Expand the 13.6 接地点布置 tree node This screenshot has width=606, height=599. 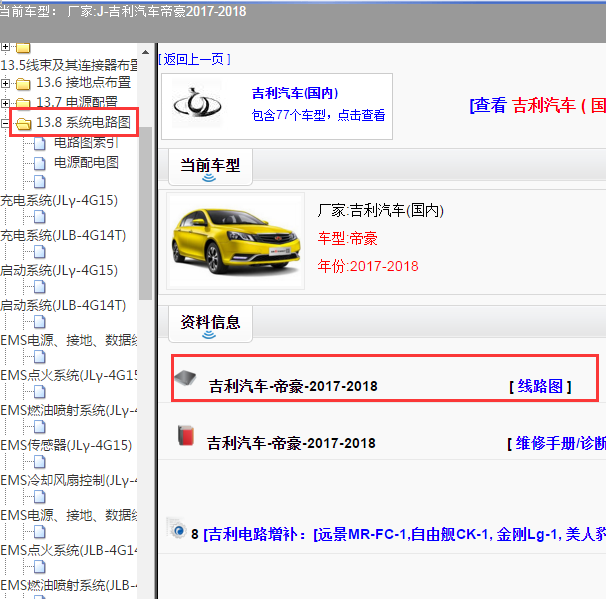[5, 83]
